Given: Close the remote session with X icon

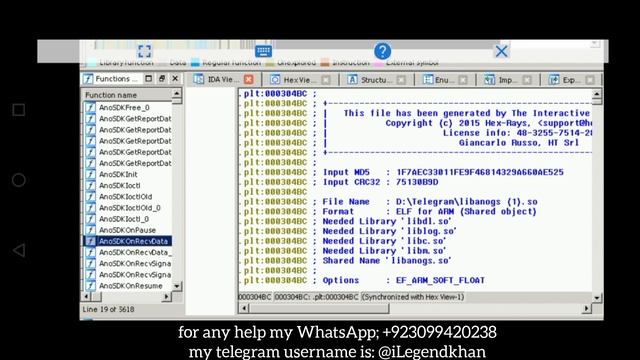Looking at the screenshot, I should pos(501,51).
